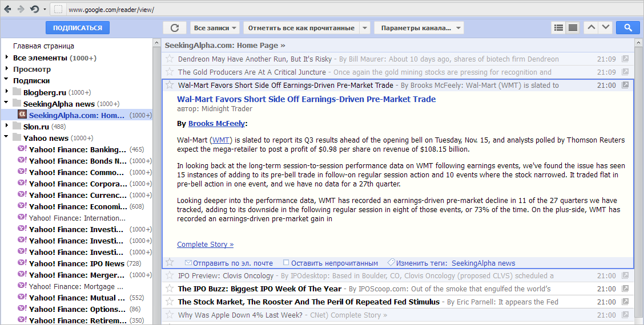Open the Complete Story link
This screenshot has width=644, height=325.
coord(206,244)
